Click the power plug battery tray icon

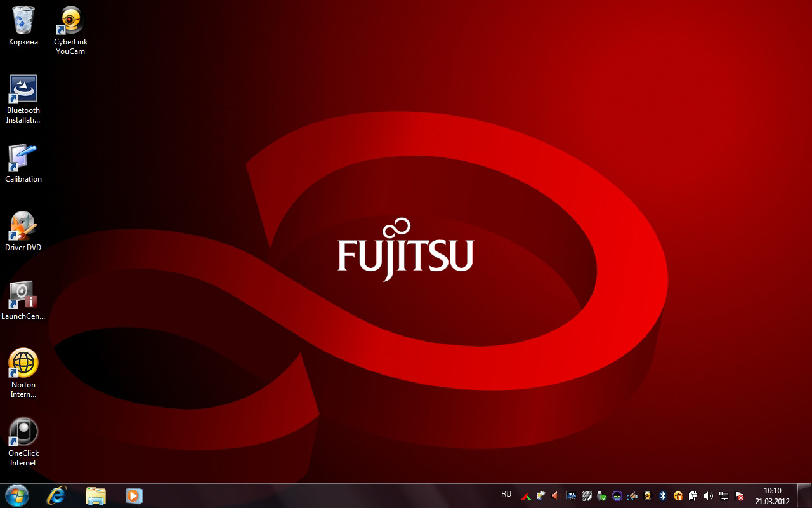(x=693, y=496)
